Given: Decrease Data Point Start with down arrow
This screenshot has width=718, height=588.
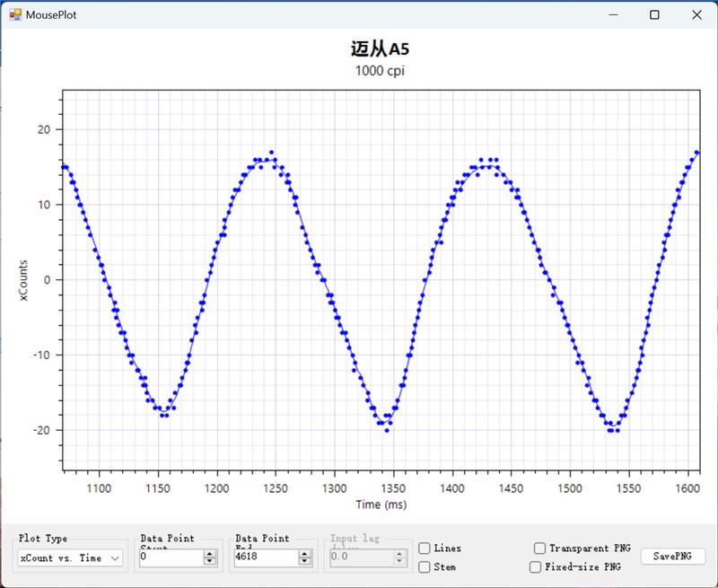Looking at the screenshot, I should click(x=210, y=562).
